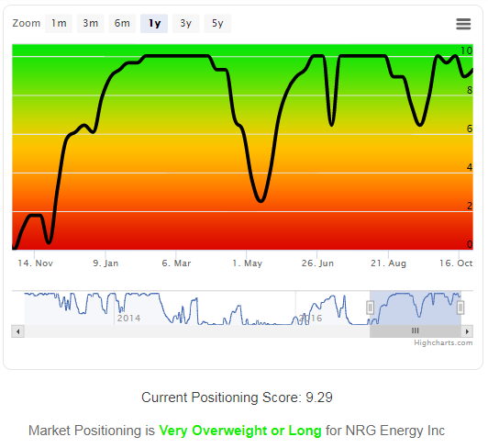This screenshot has height=448, width=488.
Task: Select the 1y zoom range
Action: (x=154, y=23)
